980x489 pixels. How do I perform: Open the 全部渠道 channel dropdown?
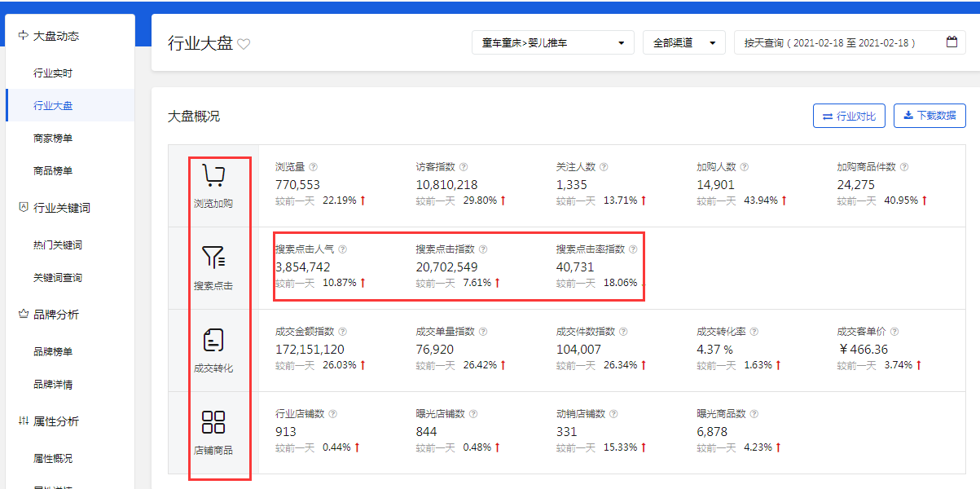click(x=683, y=42)
